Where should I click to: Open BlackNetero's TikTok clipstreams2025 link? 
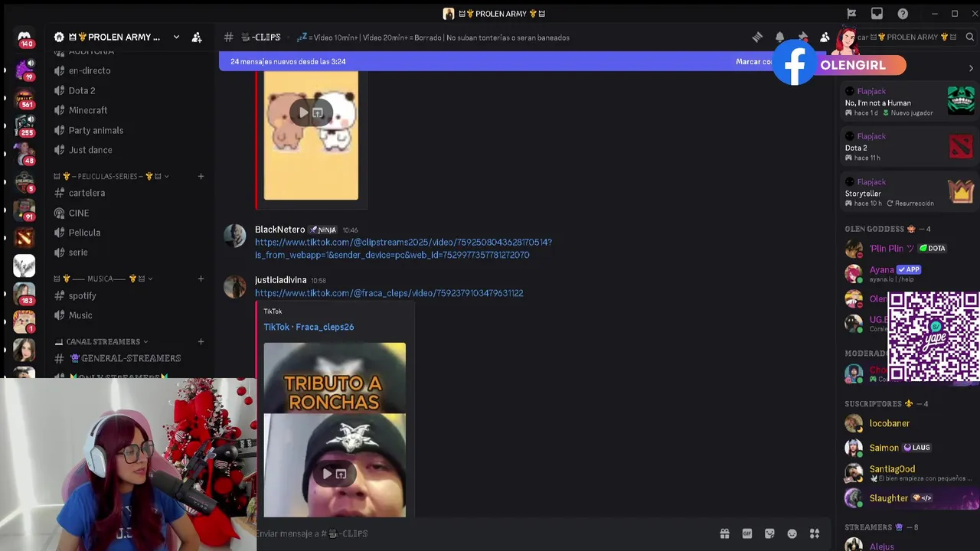(403, 249)
